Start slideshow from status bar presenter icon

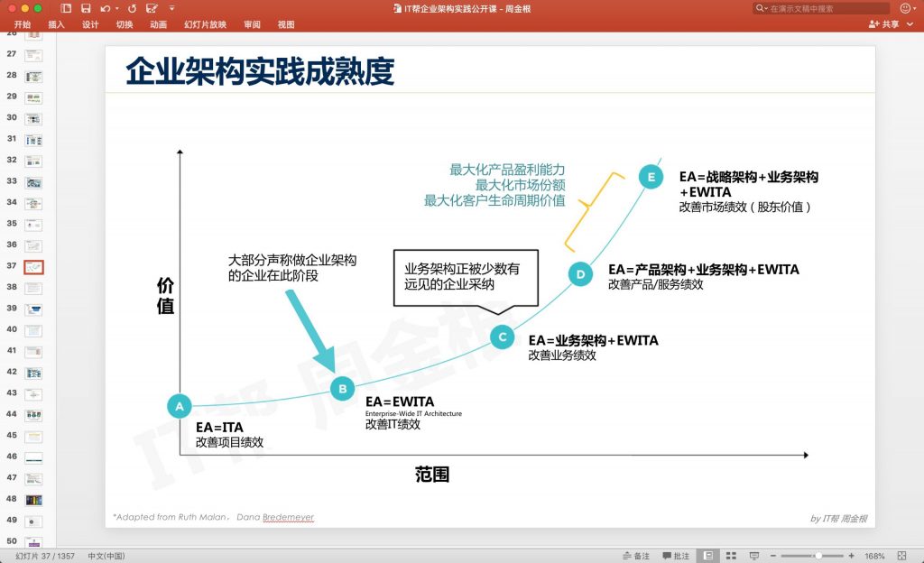[x=752, y=556]
